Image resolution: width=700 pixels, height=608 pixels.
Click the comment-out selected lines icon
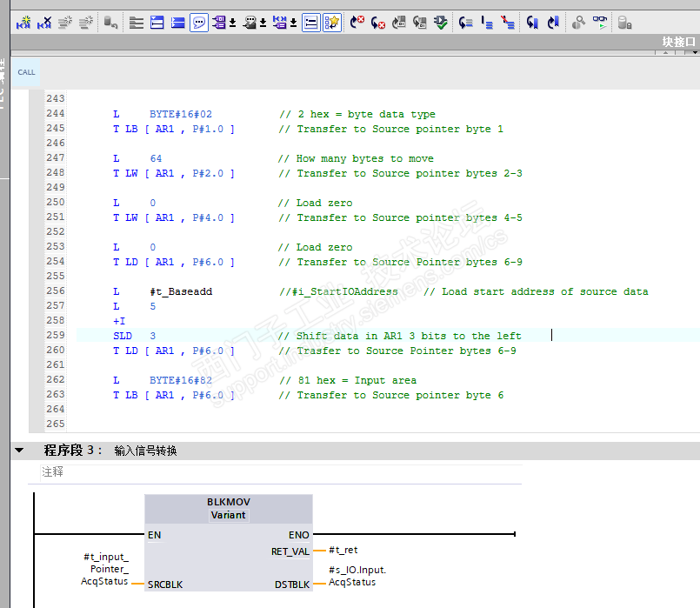pos(487,23)
